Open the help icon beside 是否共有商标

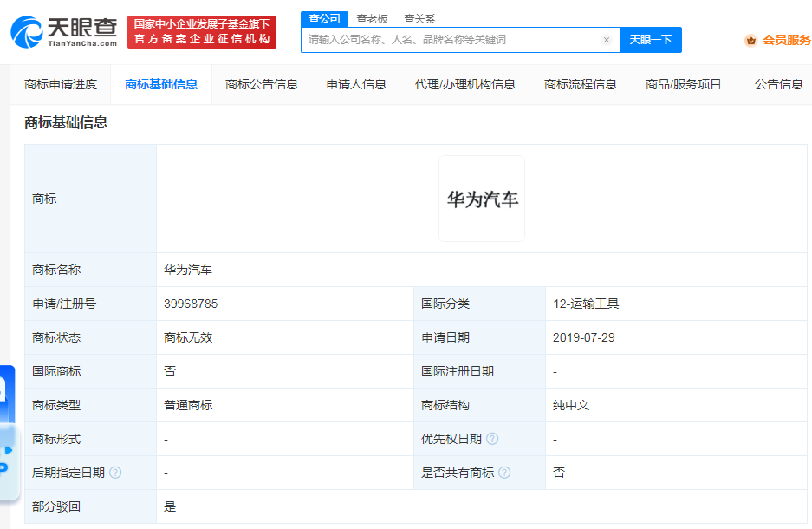[504, 473]
